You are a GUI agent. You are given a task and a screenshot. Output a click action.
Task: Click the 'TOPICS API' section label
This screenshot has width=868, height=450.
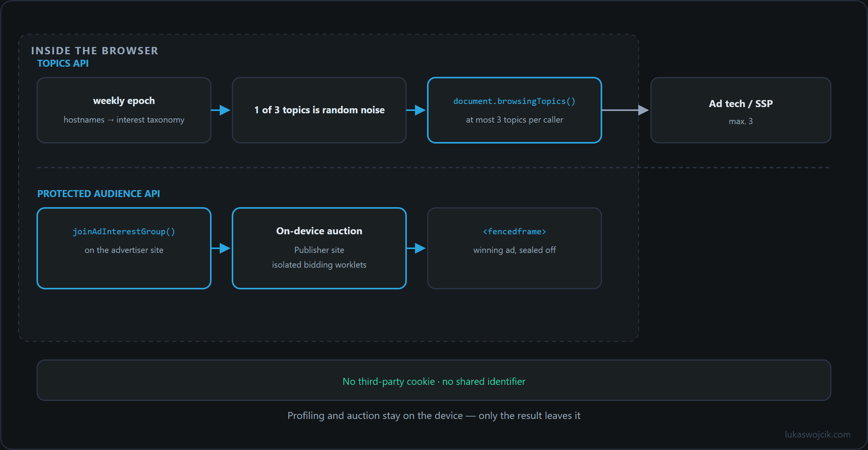(63, 63)
